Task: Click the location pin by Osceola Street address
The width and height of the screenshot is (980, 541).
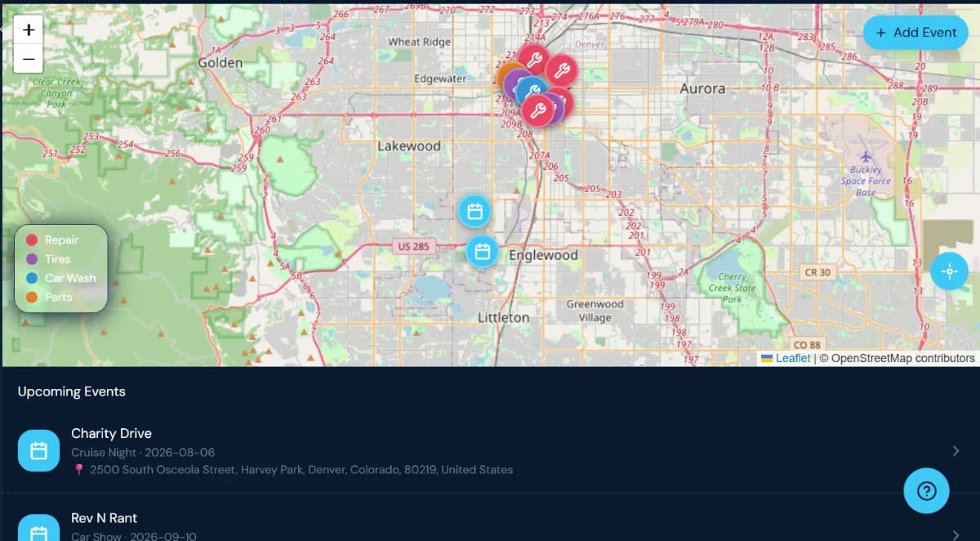Action: [79, 470]
